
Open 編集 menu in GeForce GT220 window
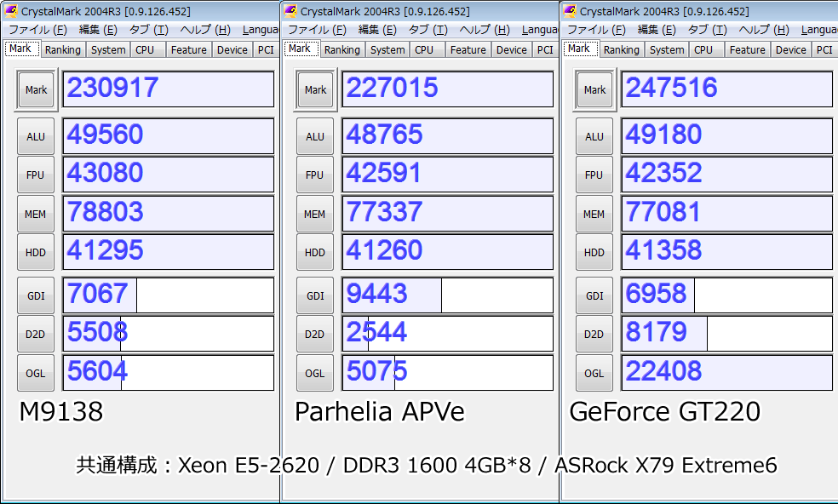657,30
